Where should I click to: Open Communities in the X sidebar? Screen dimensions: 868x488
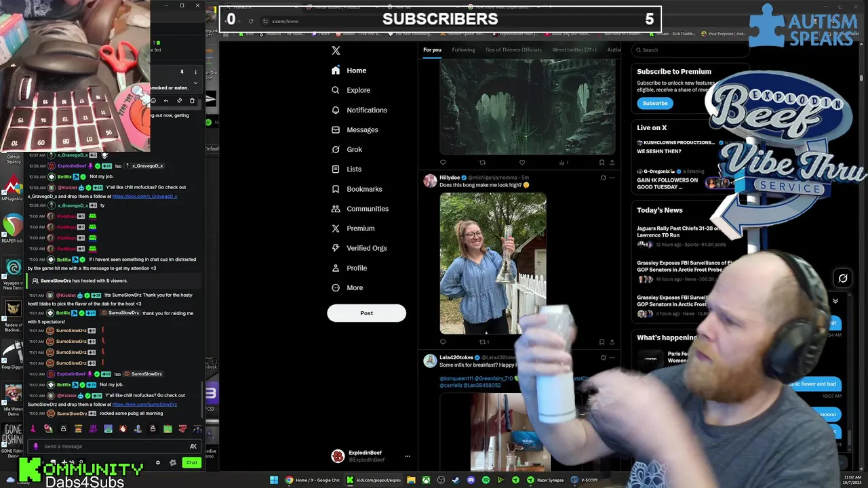(360, 209)
